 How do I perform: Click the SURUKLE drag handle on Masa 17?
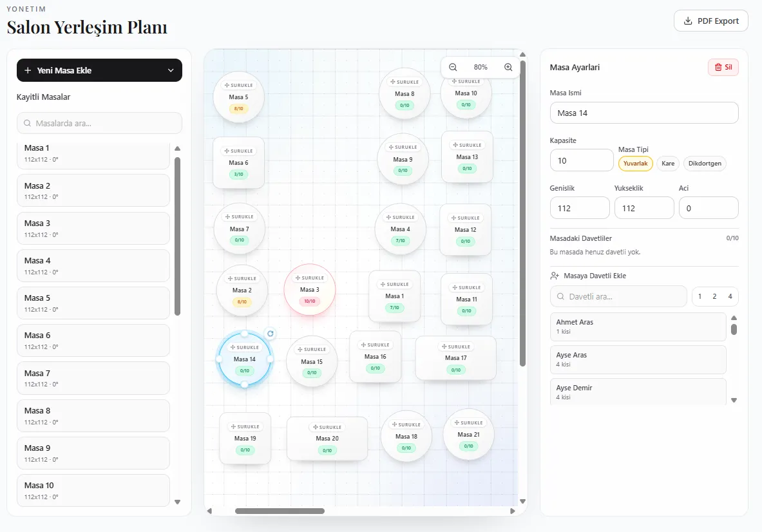(x=456, y=347)
